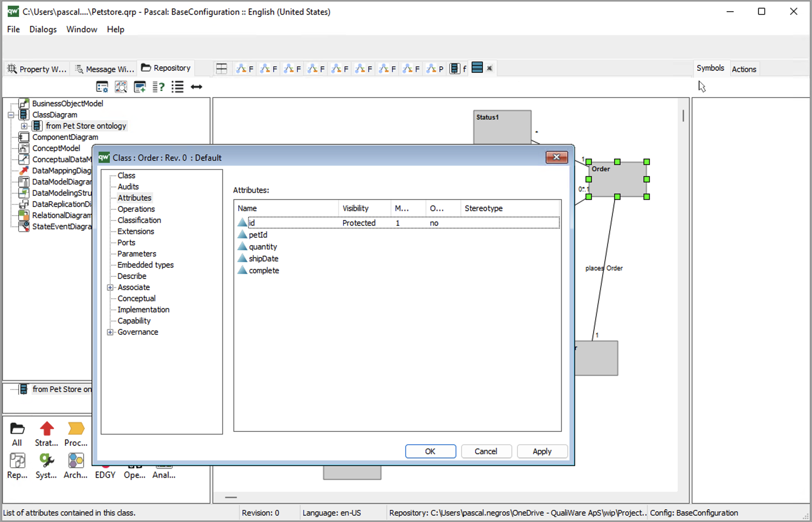Switch to the Repository tab
812x522 pixels.
pos(166,68)
